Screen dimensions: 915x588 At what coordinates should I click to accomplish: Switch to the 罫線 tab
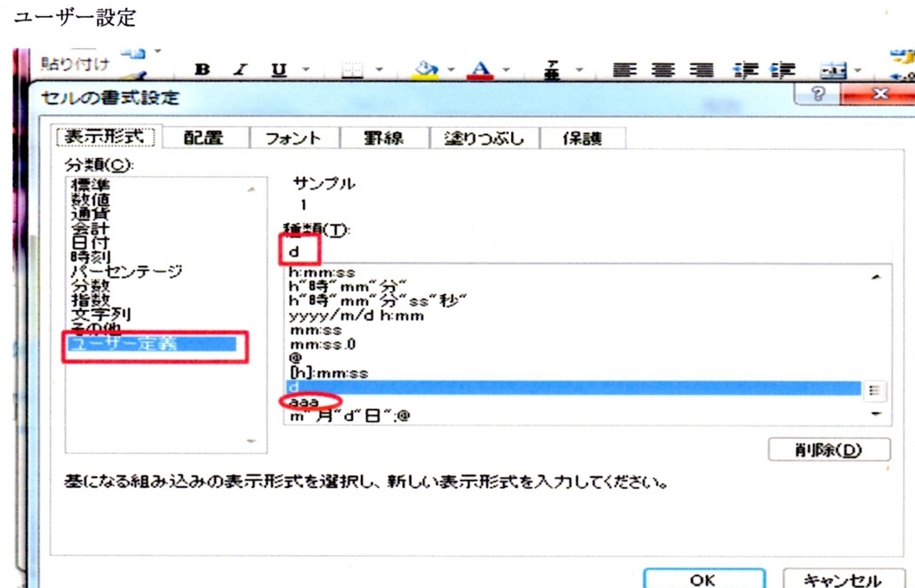point(384,137)
